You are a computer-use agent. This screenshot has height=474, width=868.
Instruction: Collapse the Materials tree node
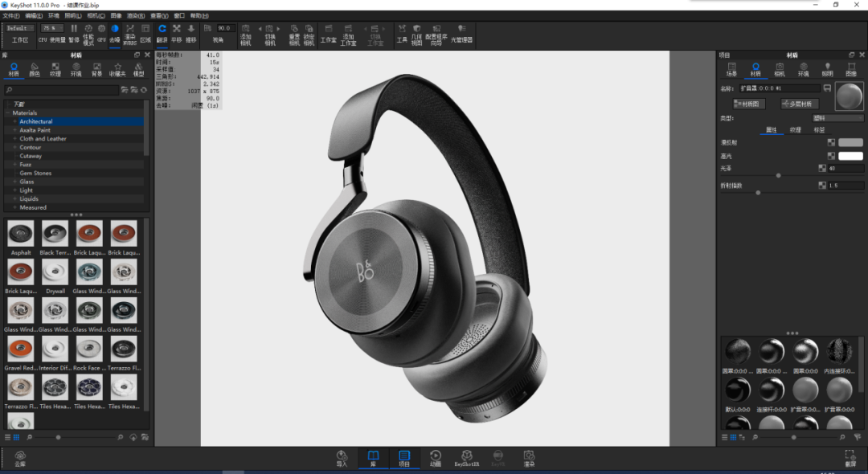pyautogui.click(x=8, y=112)
